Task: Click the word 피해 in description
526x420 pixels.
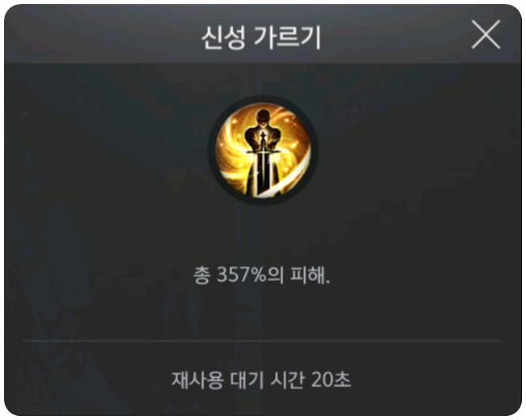Action: point(308,275)
